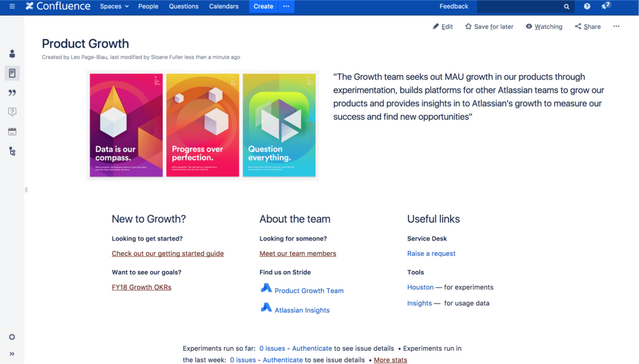This screenshot has height=364, width=639.
Task: Open Questions in top navigation
Action: [x=184, y=6]
